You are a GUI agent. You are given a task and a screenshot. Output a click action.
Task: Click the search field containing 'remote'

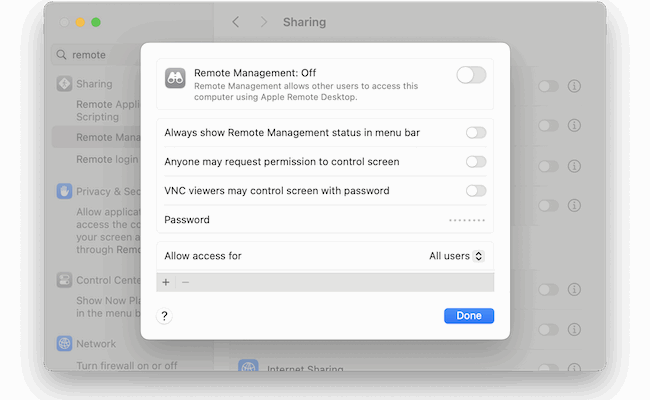pyautogui.click(x=100, y=55)
